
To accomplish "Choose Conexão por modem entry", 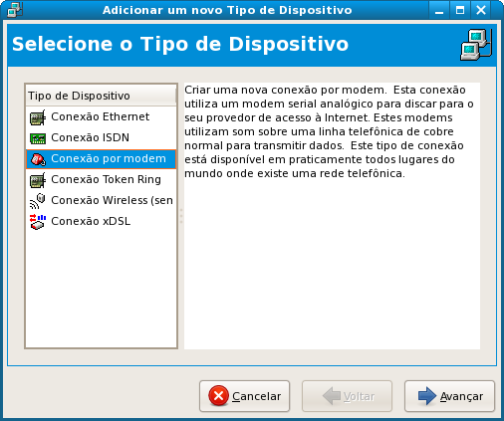I will (101, 159).
